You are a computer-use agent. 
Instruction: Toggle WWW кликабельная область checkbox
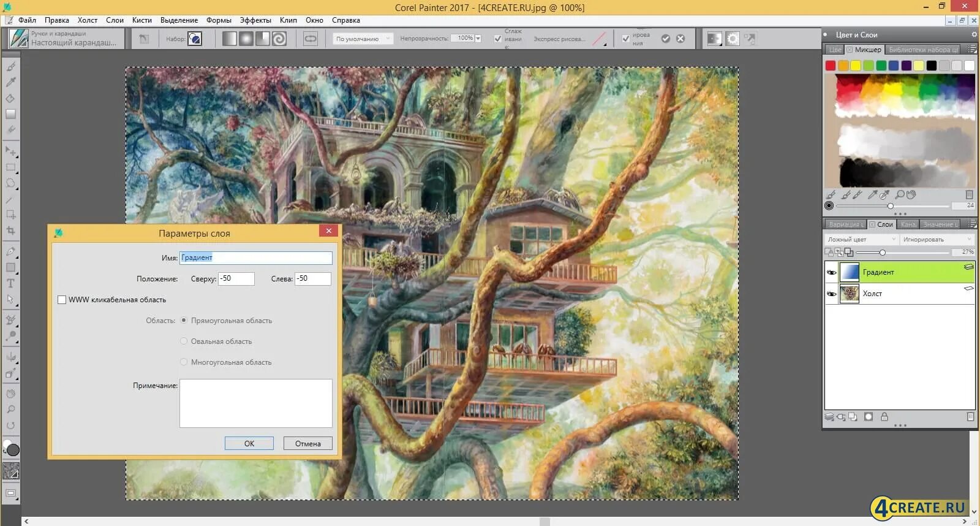pyautogui.click(x=62, y=300)
